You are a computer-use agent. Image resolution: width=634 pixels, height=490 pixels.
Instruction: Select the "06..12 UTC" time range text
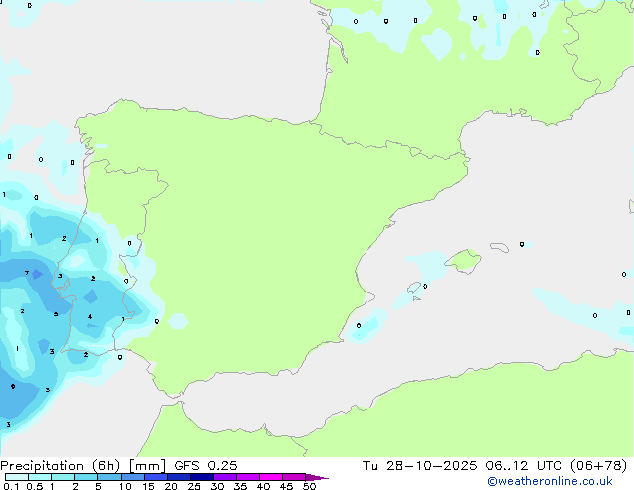coord(524,466)
